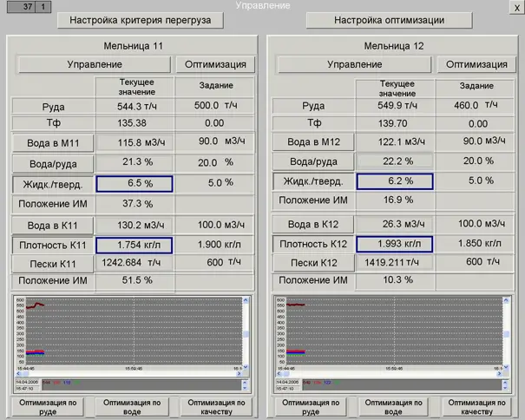
Task: Click Оптимизация button for Мельница 12
Action: (x=476, y=64)
